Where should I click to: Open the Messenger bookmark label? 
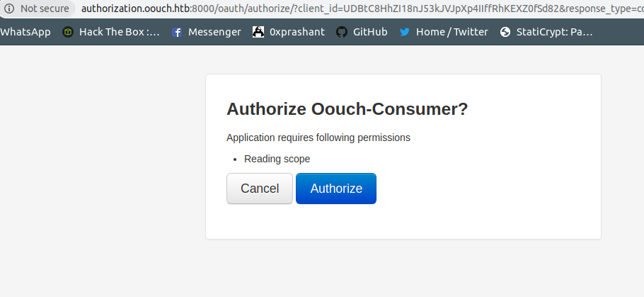[x=214, y=32]
